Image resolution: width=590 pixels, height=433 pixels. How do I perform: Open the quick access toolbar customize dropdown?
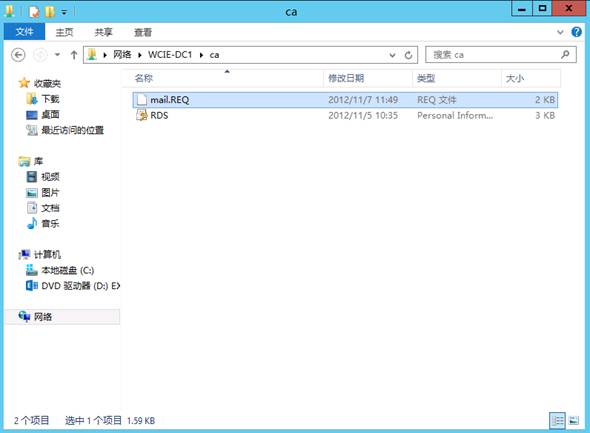tap(64, 12)
